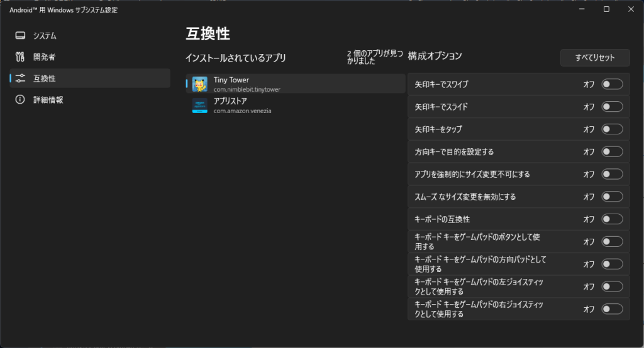Click the 互換性 sliders icon in sidebar
Viewport: 644px width, 348px height.
coord(20,78)
